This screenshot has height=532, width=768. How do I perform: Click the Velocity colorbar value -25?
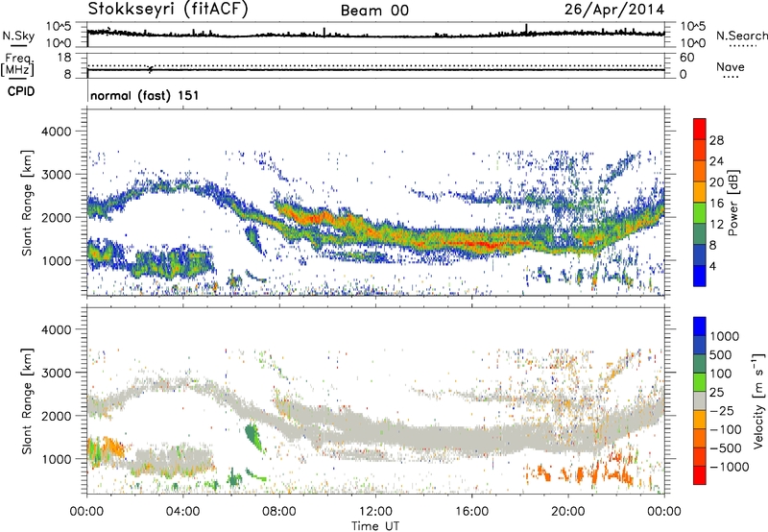coord(720,411)
